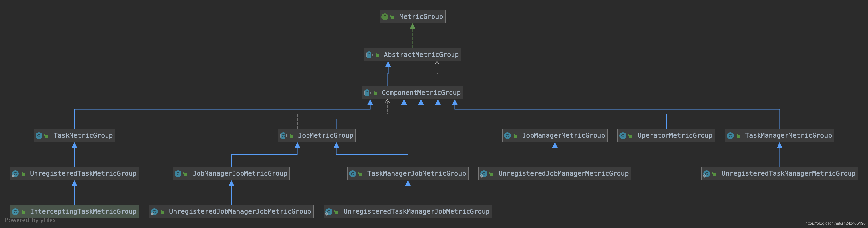Click the green lock icon on TaskManagerMetricGroup node
The height and width of the screenshot is (228, 868).
tap(738, 136)
